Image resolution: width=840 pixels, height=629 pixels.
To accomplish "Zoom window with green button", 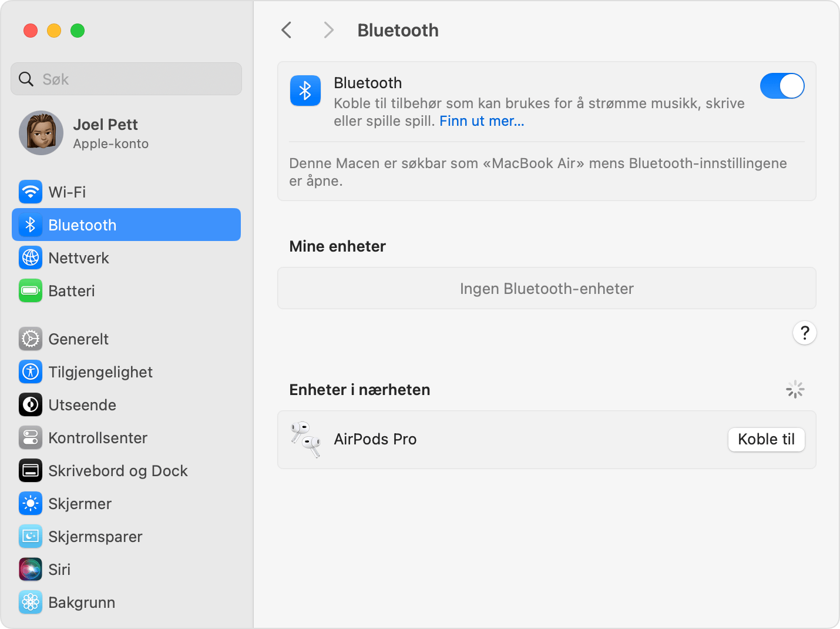I will point(78,31).
